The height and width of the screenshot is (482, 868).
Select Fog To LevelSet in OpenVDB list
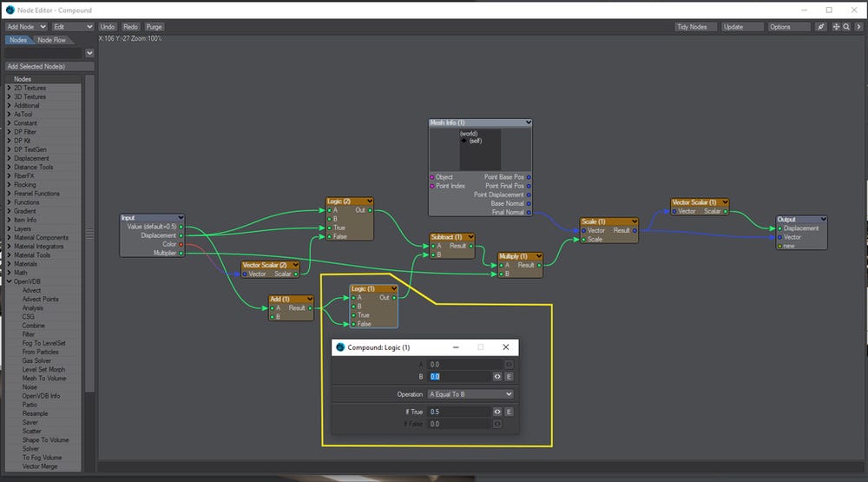tap(43, 344)
